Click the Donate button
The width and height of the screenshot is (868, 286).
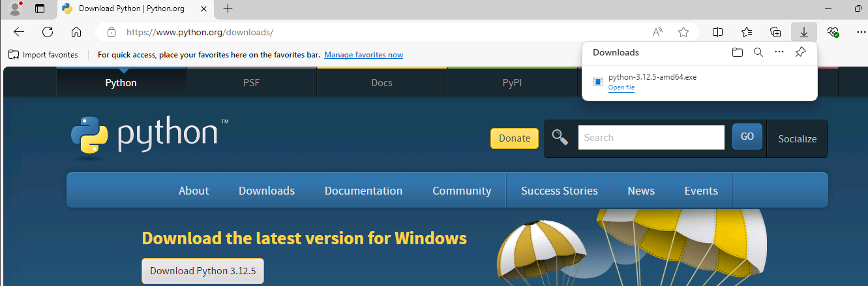click(515, 138)
